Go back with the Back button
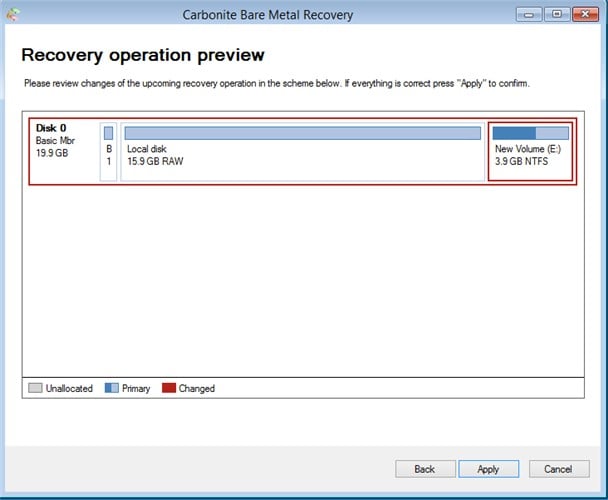608x500 pixels. point(425,469)
